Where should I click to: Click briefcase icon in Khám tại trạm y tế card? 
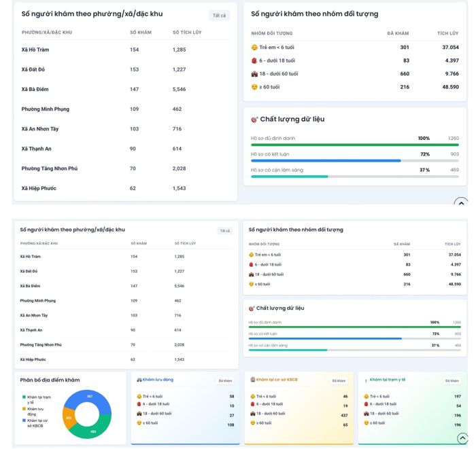[366, 414]
